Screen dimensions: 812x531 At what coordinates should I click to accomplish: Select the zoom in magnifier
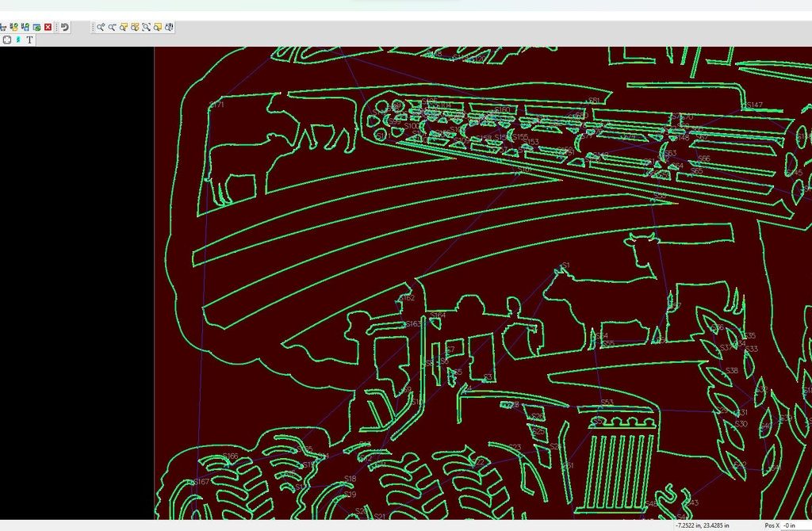101,27
